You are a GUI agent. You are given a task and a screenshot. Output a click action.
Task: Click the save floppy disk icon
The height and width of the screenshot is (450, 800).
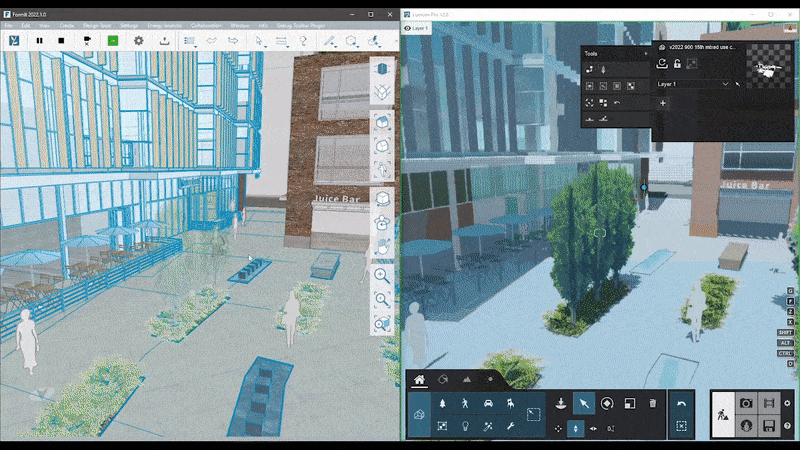(769, 426)
